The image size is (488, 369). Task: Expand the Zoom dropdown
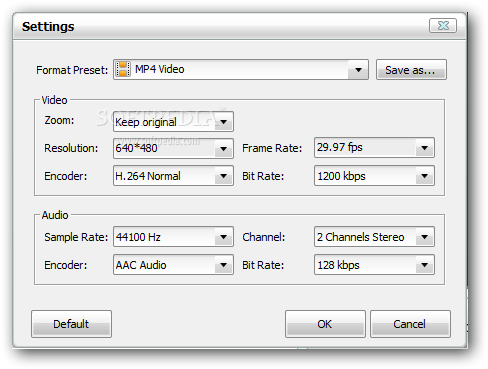click(x=173, y=122)
